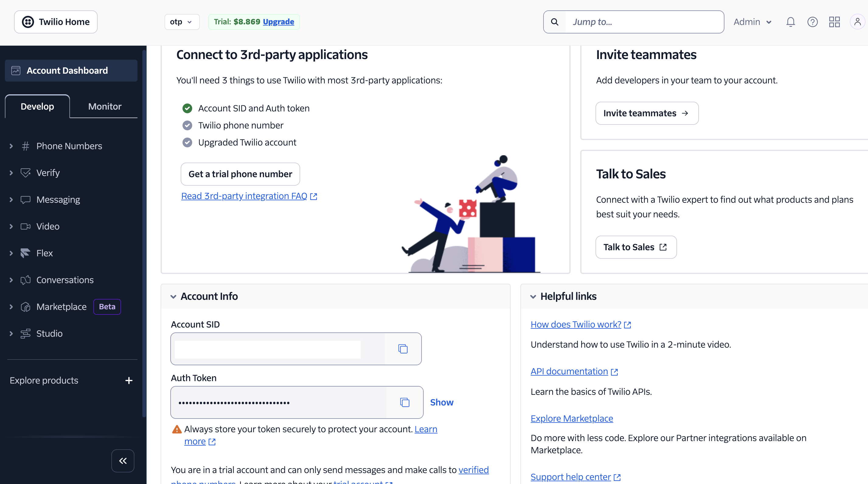Open the Studio sidebar item
This screenshot has width=868, height=484.
click(49, 334)
